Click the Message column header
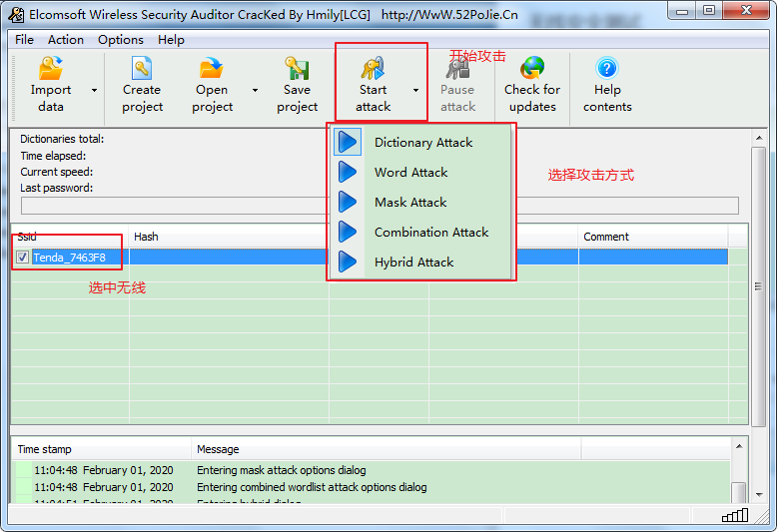Viewport: 777px width, 532px height. 387,449
